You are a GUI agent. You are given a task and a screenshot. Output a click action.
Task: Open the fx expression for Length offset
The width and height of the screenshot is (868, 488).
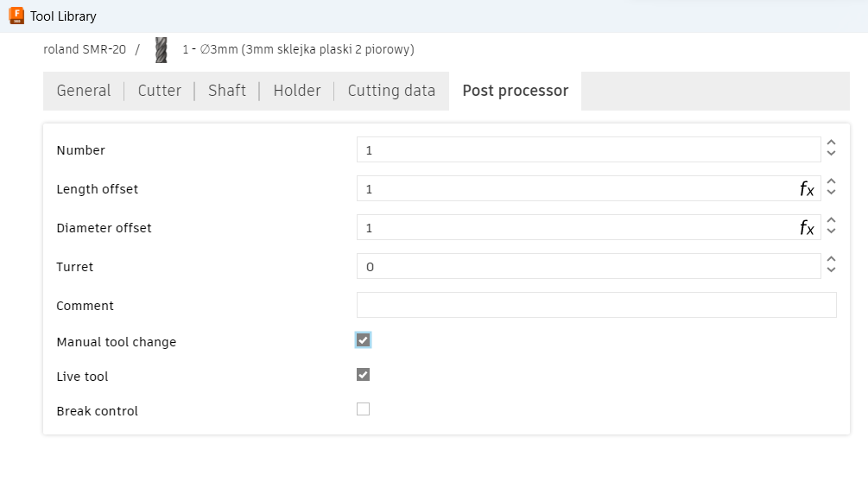point(807,189)
